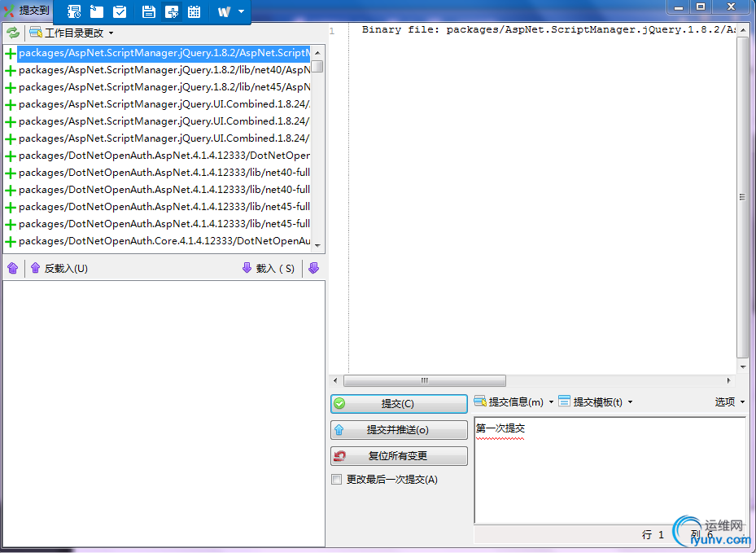Click the file list vertical scrollbar thumb
This screenshot has width=756, height=553.
317,66
